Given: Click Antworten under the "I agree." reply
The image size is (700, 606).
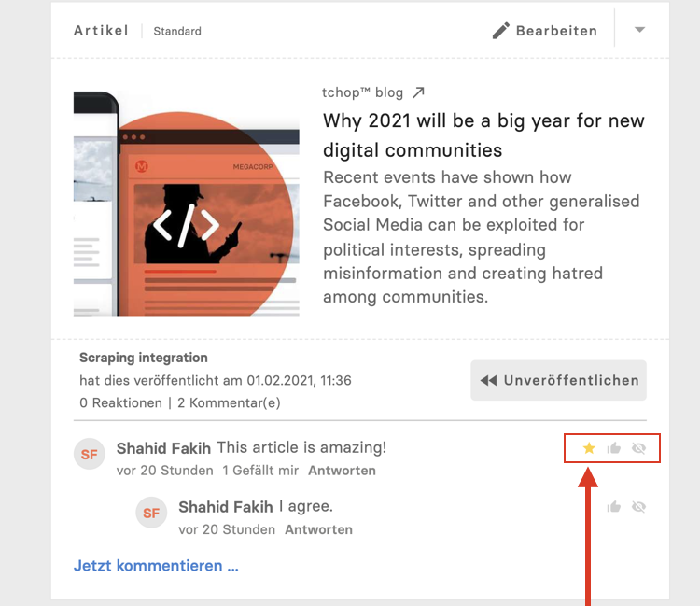Looking at the screenshot, I should coord(319,529).
